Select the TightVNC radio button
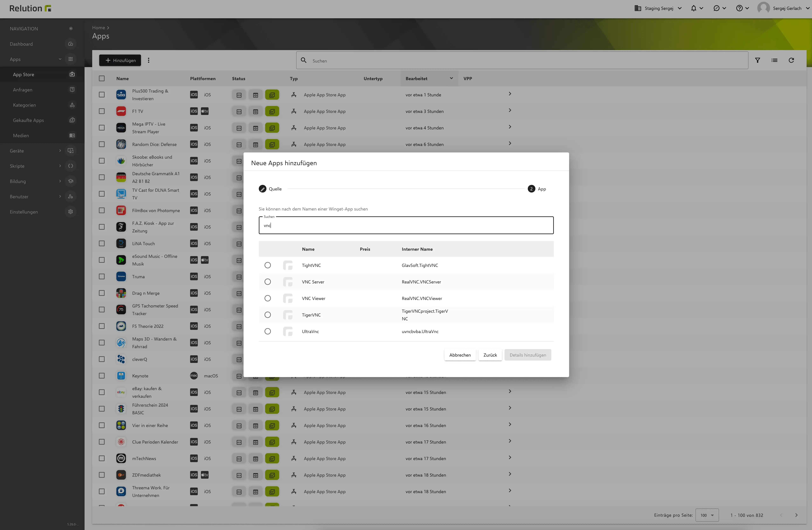 (268, 265)
